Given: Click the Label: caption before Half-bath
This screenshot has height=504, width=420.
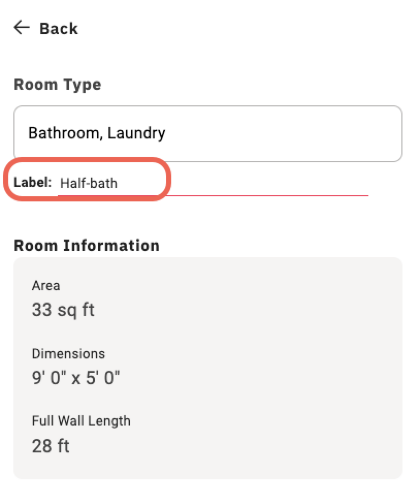Looking at the screenshot, I should pyautogui.click(x=33, y=182).
